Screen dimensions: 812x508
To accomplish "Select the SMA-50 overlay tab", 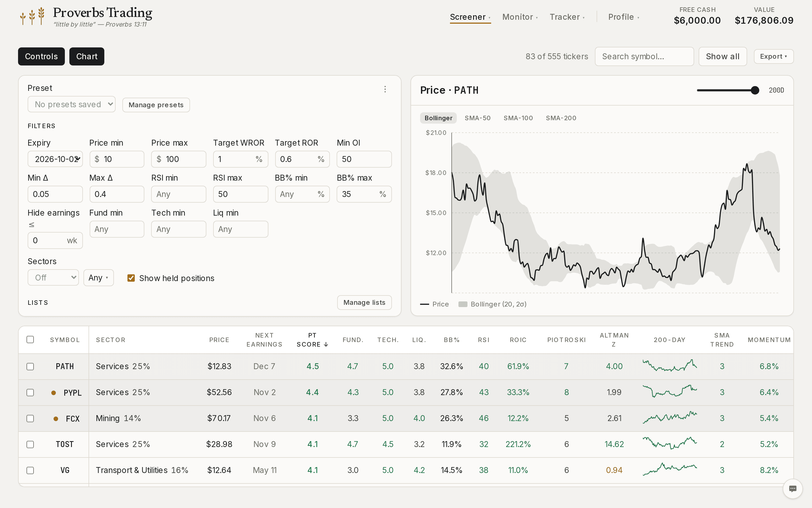I will [477, 118].
